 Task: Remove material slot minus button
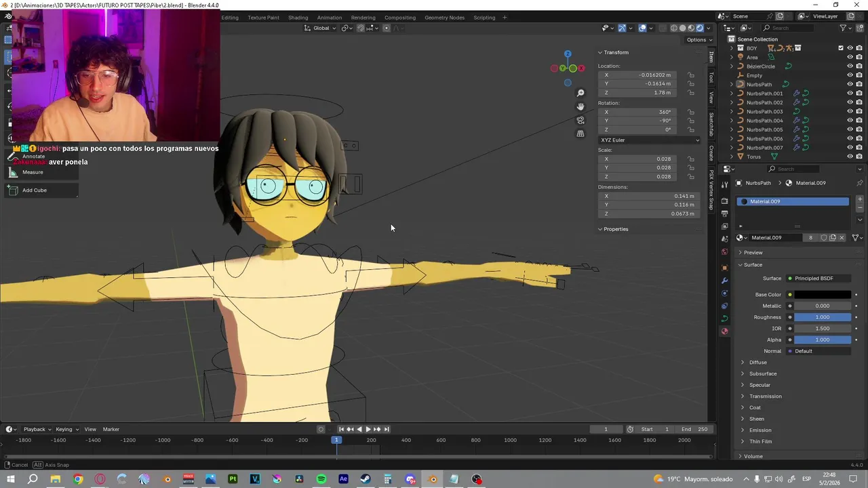(x=860, y=209)
